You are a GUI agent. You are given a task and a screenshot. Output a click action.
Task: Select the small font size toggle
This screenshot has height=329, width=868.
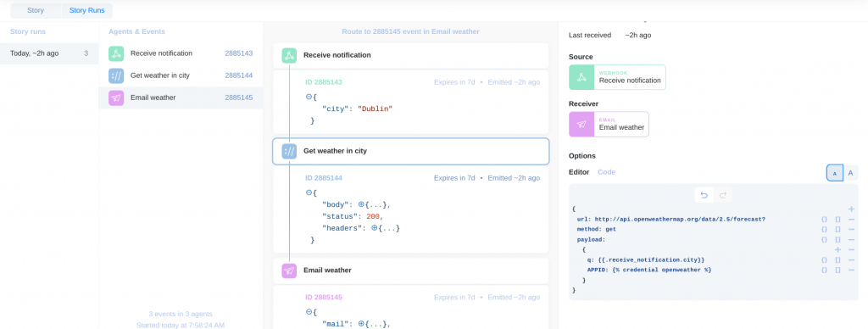834,173
